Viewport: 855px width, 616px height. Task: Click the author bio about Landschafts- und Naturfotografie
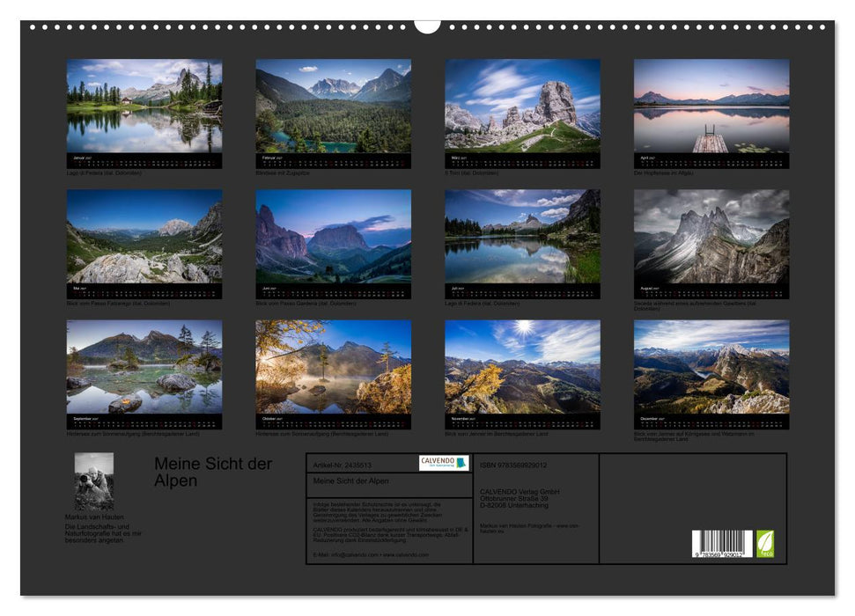point(103,533)
